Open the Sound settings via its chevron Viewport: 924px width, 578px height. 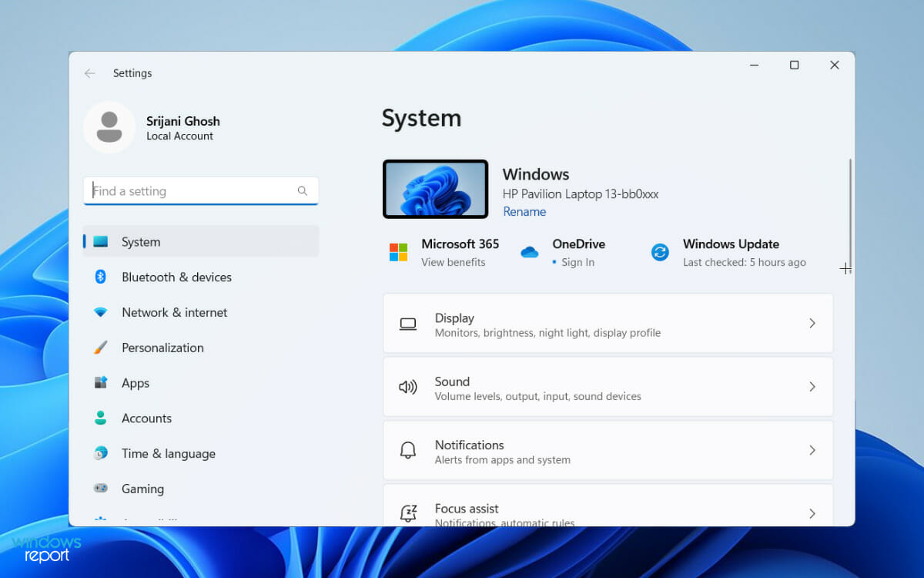point(812,386)
